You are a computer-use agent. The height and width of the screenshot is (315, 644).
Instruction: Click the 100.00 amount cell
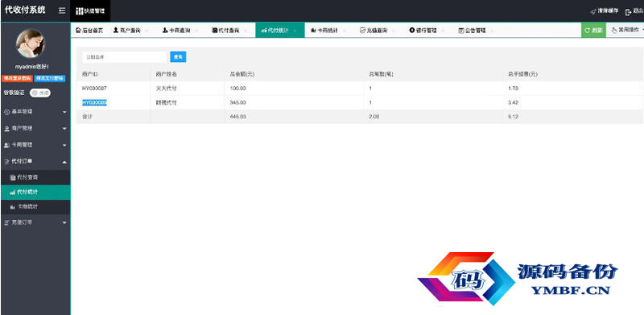point(237,89)
